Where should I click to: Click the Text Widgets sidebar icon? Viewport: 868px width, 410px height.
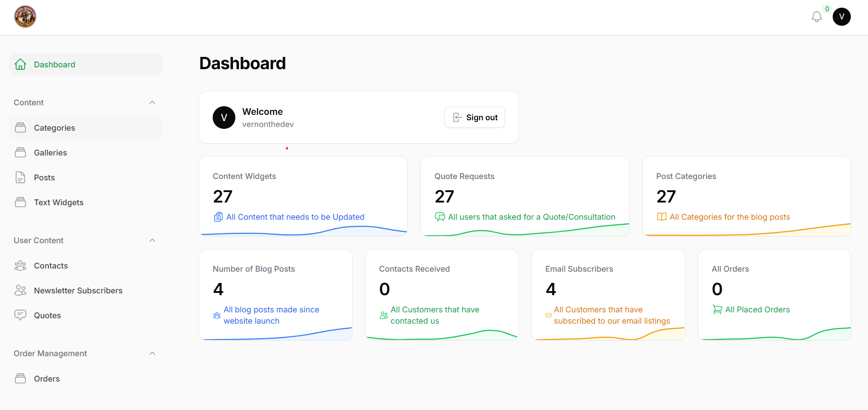pos(20,202)
